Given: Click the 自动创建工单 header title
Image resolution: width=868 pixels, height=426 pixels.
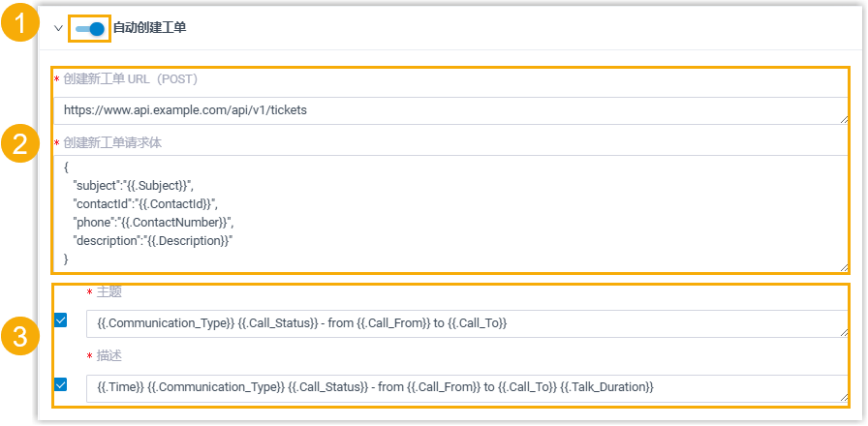Looking at the screenshot, I should point(149,29).
